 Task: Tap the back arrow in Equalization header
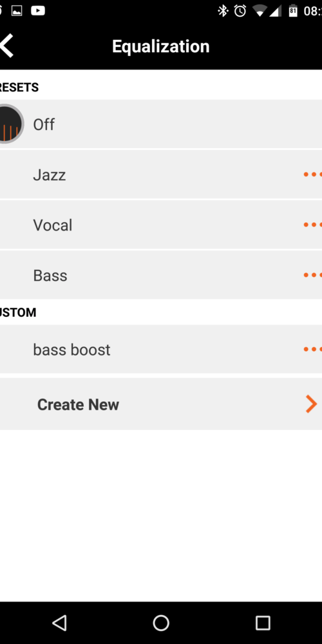click(x=6, y=46)
